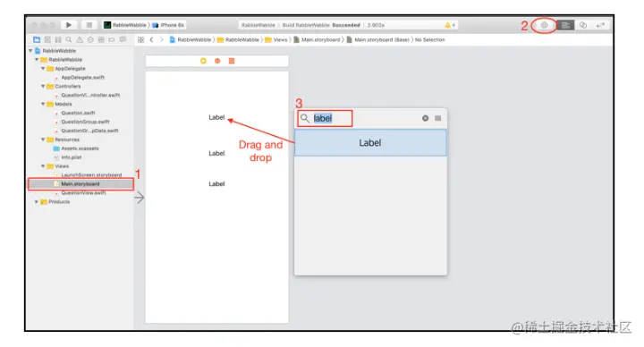Click the Exit dock icon
The height and width of the screenshot is (347, 644).
(x=232, y=61)
